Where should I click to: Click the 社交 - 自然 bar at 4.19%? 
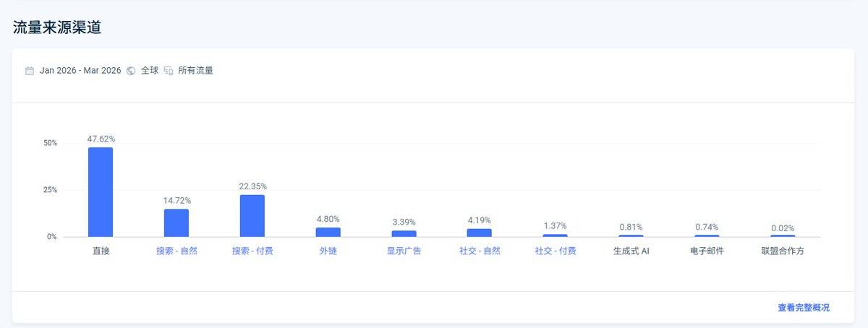pos(480,233)
